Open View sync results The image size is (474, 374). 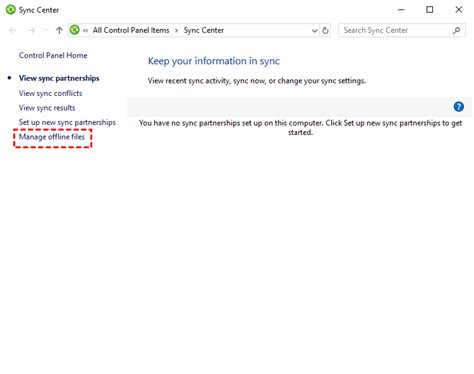coord(47,108)
